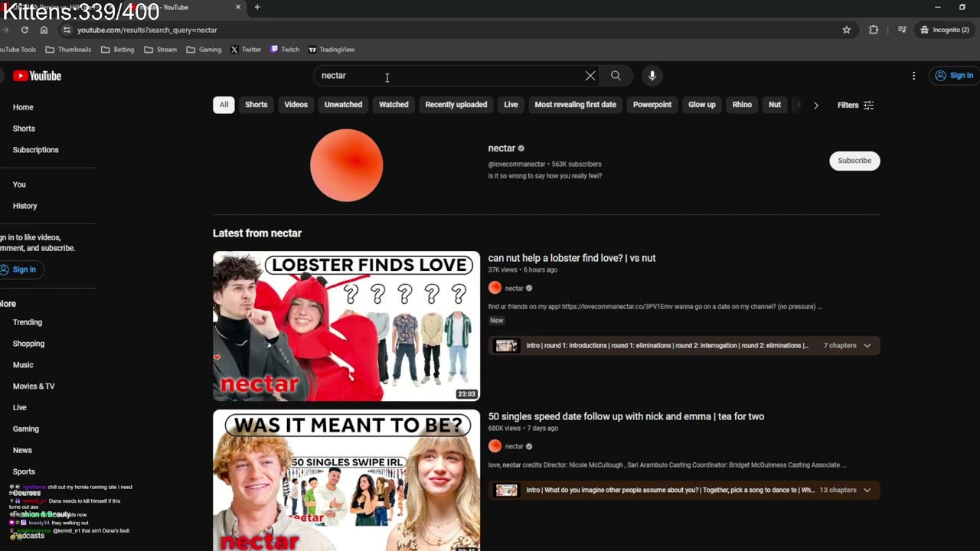Open the TradingView bookmark
980x551 pixels.
332,50
